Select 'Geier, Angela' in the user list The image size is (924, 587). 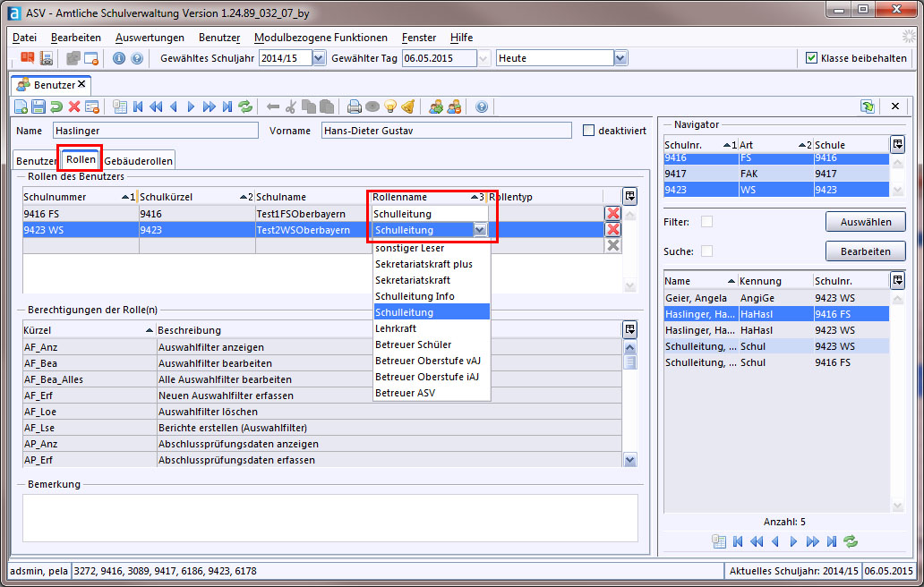coord(776,298)
